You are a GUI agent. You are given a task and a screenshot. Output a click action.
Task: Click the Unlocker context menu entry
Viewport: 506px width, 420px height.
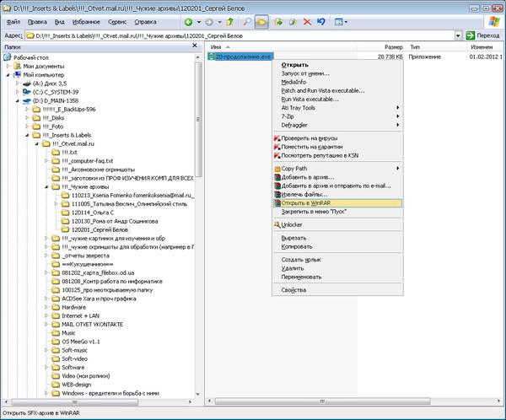click(x=337, y=224)
